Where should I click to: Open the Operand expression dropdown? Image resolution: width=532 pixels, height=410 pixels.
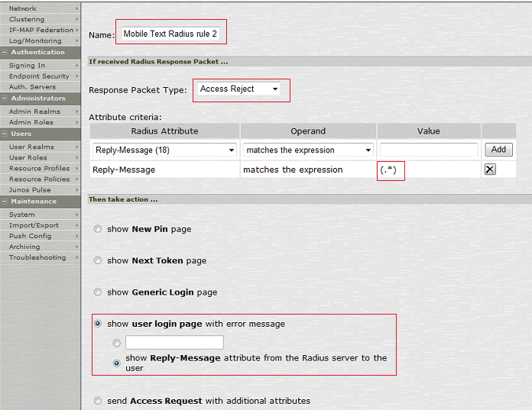tap(307, 150)
